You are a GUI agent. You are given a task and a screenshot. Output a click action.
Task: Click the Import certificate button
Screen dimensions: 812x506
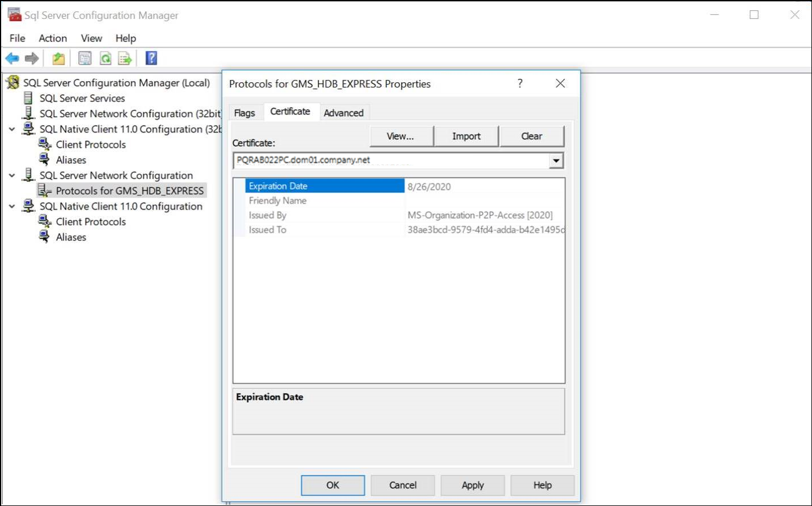tap(466, 136)
